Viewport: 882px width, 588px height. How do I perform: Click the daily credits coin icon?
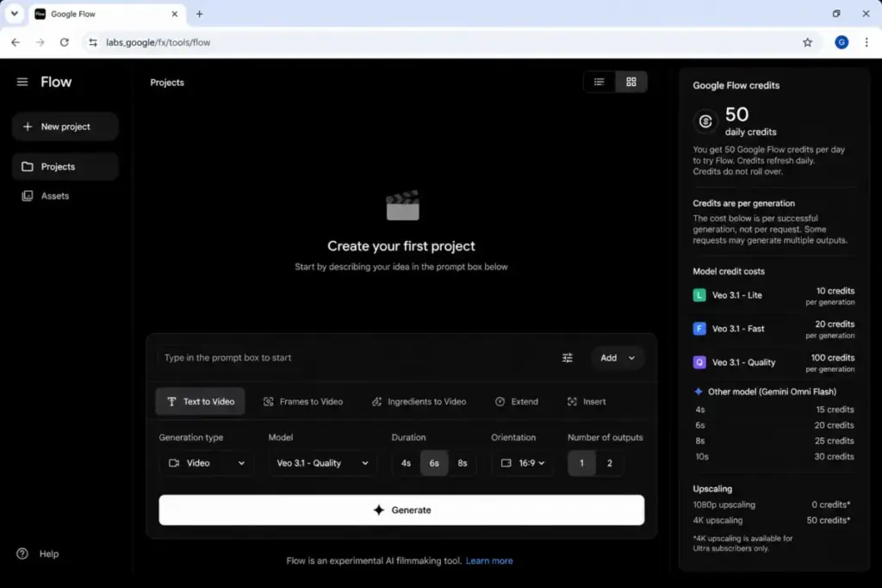click(705, 121)
